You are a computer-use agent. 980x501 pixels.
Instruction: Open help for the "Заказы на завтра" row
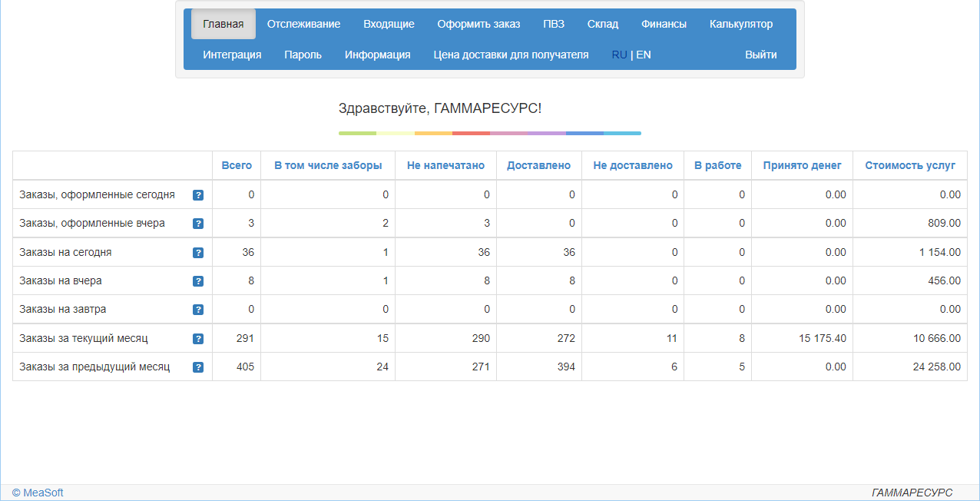pyautogui.click(x=198, y=309)
